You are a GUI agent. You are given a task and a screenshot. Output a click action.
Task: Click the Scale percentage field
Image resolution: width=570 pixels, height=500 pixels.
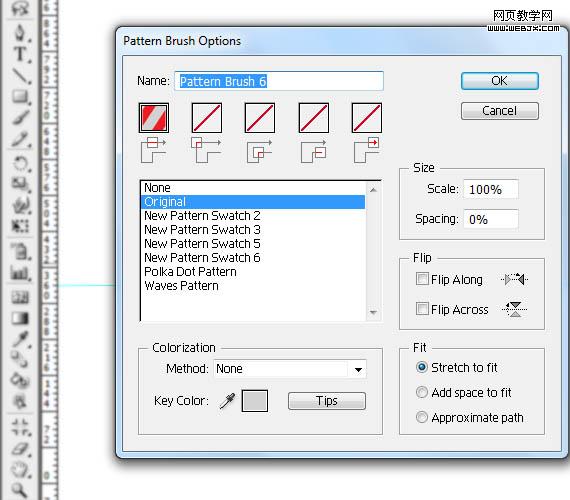(x=491, y=189)
